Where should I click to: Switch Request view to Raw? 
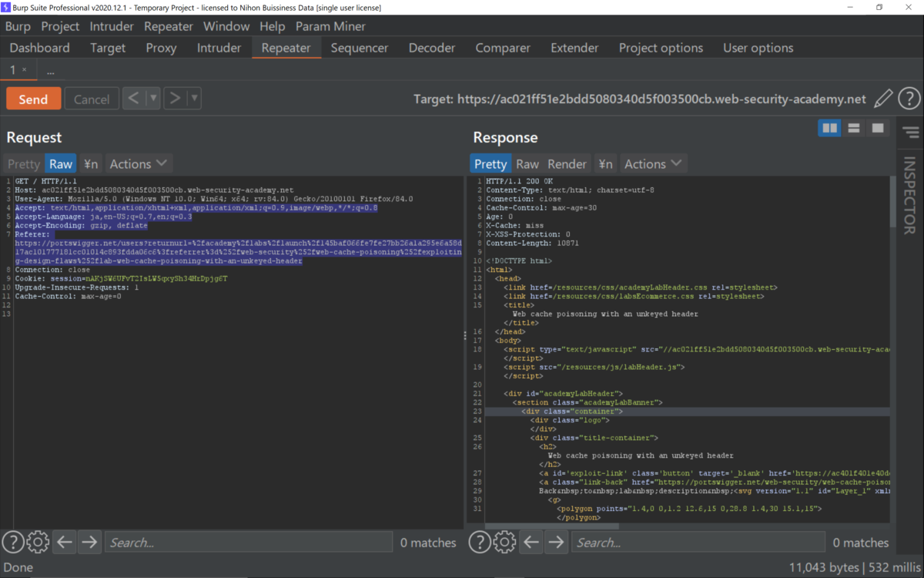pyautogui.click(x=61, y=163)
